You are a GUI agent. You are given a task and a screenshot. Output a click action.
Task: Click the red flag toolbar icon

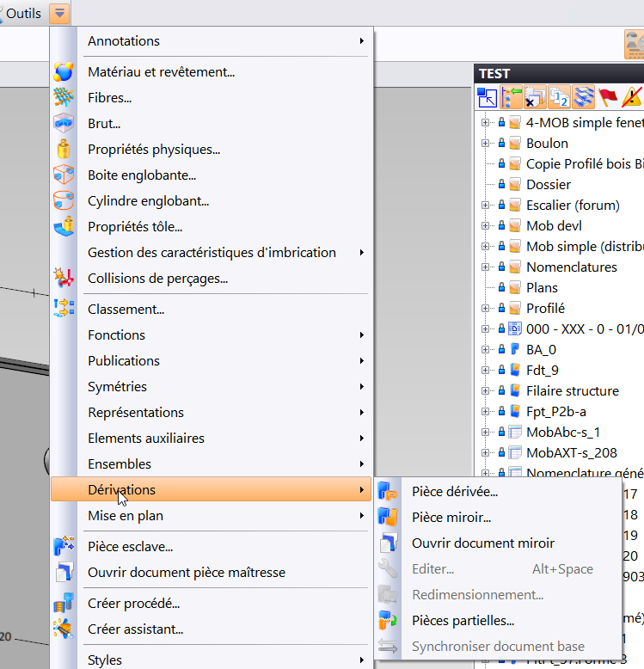point(607,97)
